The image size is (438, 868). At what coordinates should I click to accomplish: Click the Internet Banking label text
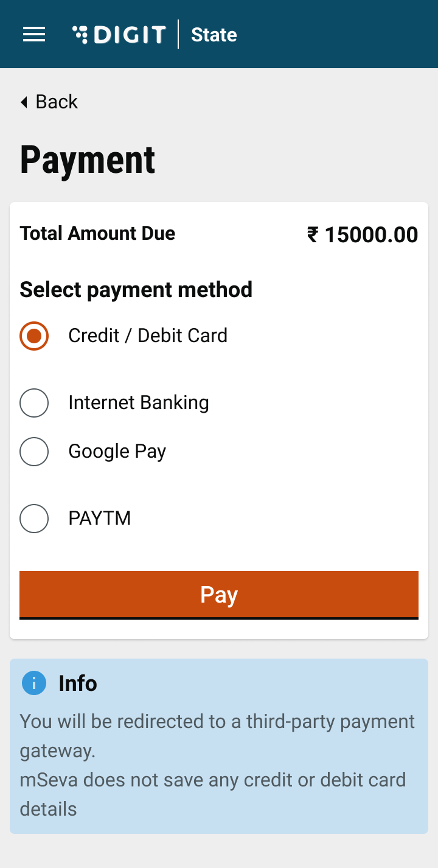(x=139, y=402)
